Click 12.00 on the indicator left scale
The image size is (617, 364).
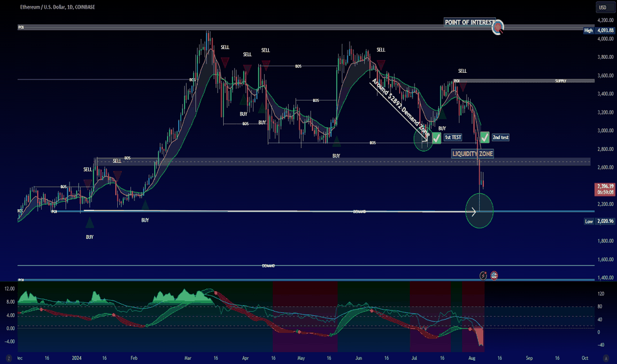pyautogui.click(x=10, y=289)
